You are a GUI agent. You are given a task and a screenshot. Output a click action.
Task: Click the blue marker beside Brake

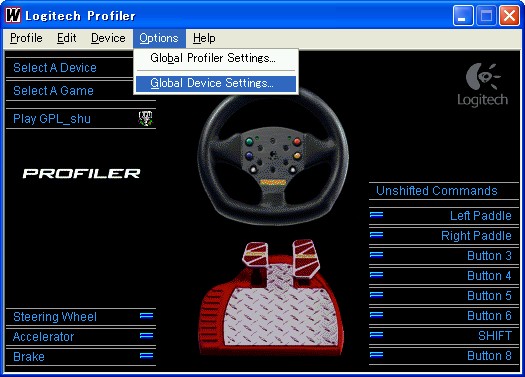pyautogui.click(x=146, y=356)
